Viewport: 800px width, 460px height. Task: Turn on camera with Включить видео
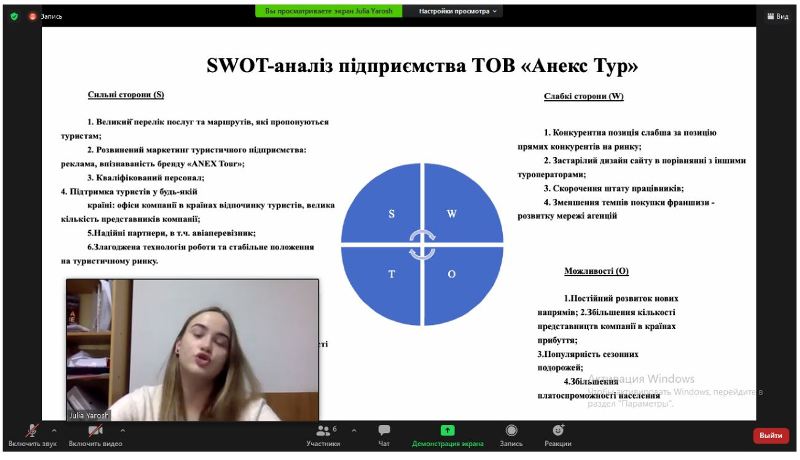[x=95, y=436]
